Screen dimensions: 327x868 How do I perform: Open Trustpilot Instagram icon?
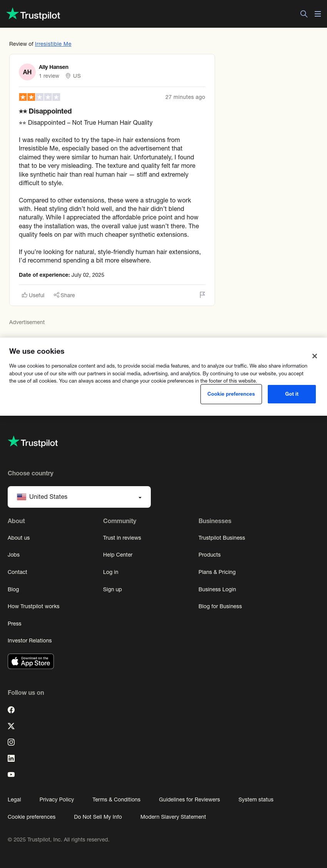pos(11,742)
